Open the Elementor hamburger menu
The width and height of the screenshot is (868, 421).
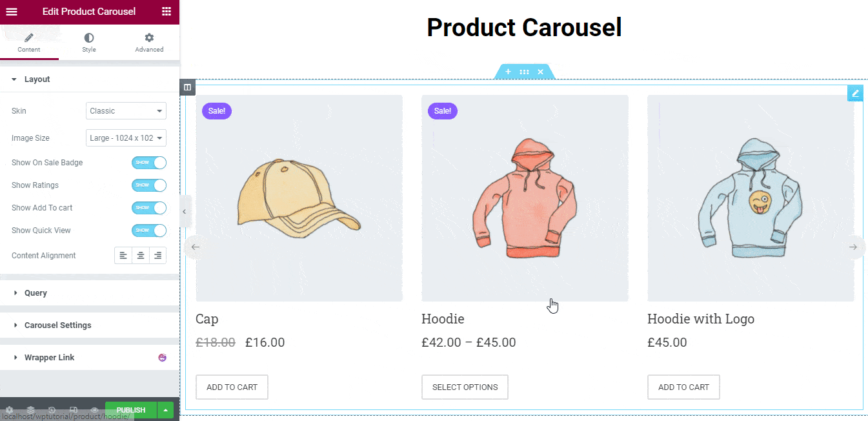coord(12,12)
